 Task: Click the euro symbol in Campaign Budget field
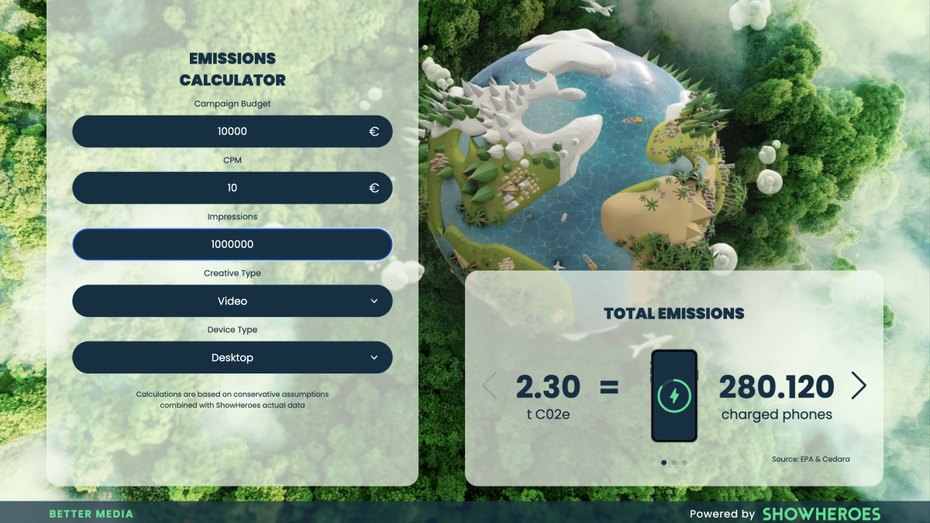point(374,131)
